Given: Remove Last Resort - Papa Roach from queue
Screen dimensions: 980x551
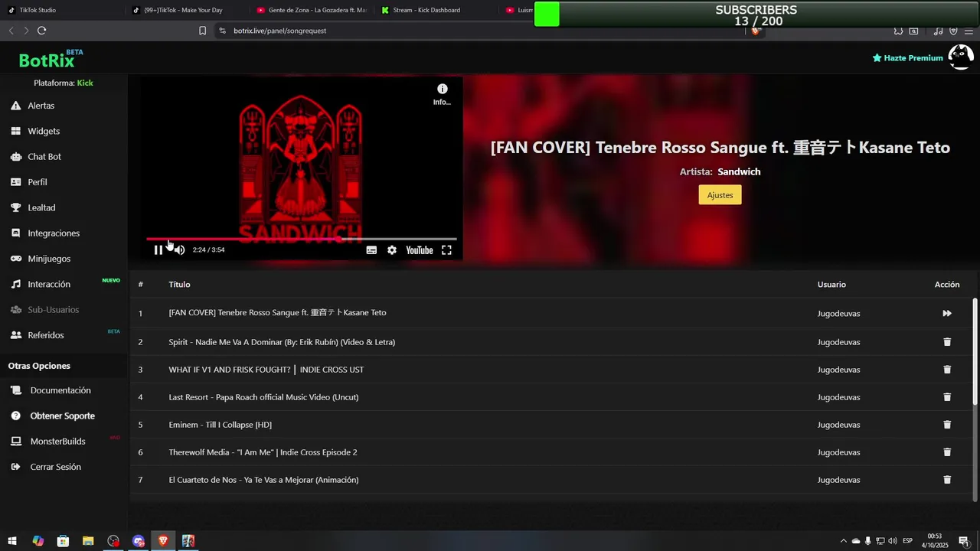Looking at the screenshot, I should [947, 397].
